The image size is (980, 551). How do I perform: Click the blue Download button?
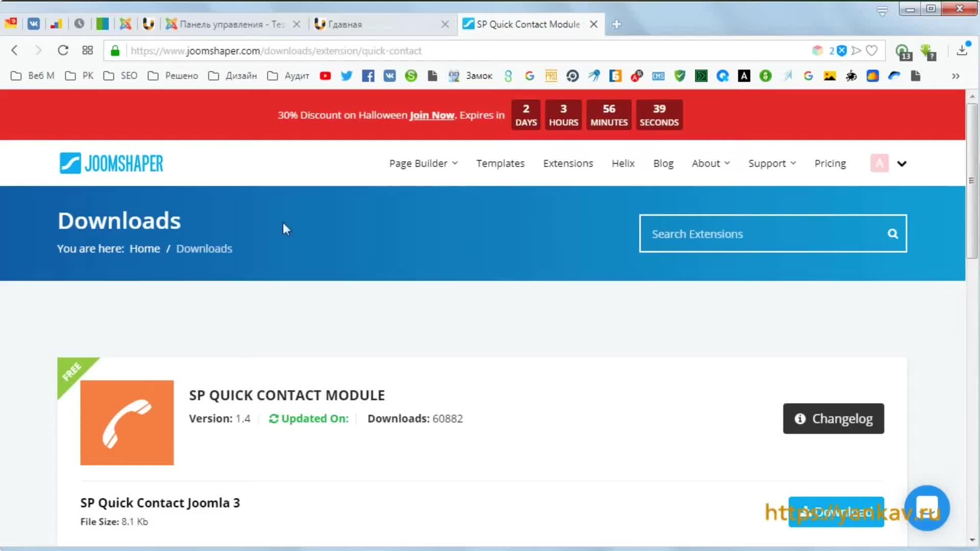[836, 512]
